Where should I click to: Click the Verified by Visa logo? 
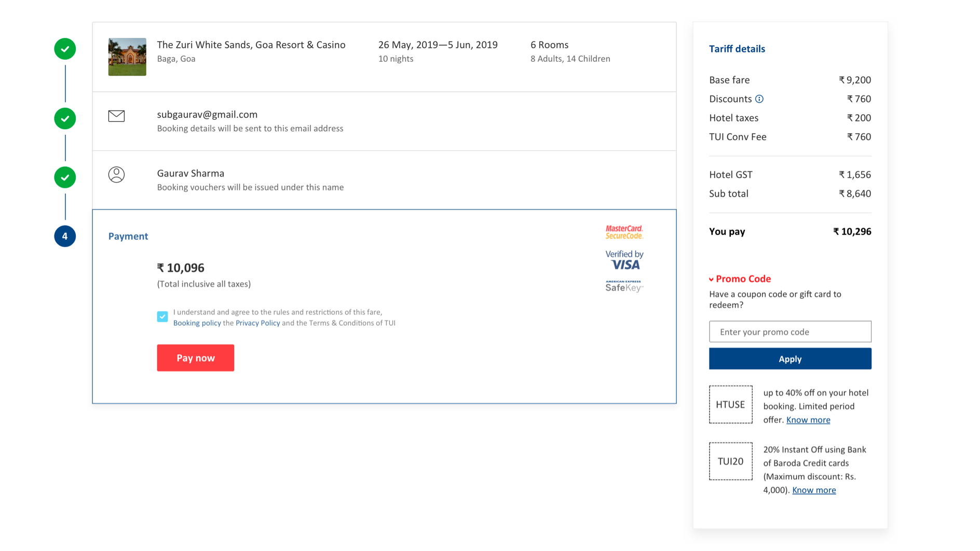[624, 260]
